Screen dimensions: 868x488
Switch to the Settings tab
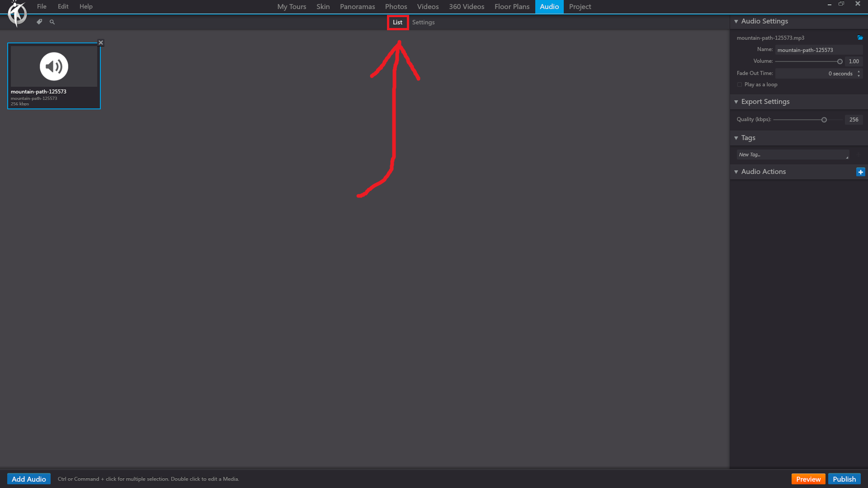[x=423, y=22]
